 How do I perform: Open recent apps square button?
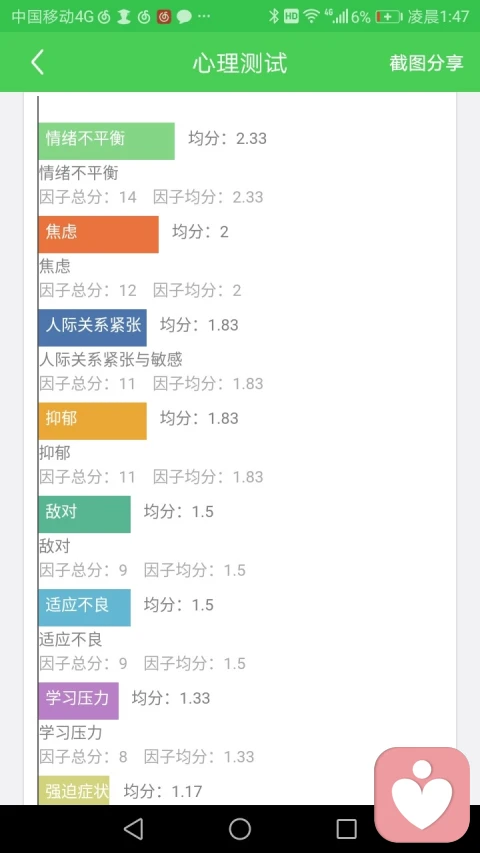click(x=346, y=829)
